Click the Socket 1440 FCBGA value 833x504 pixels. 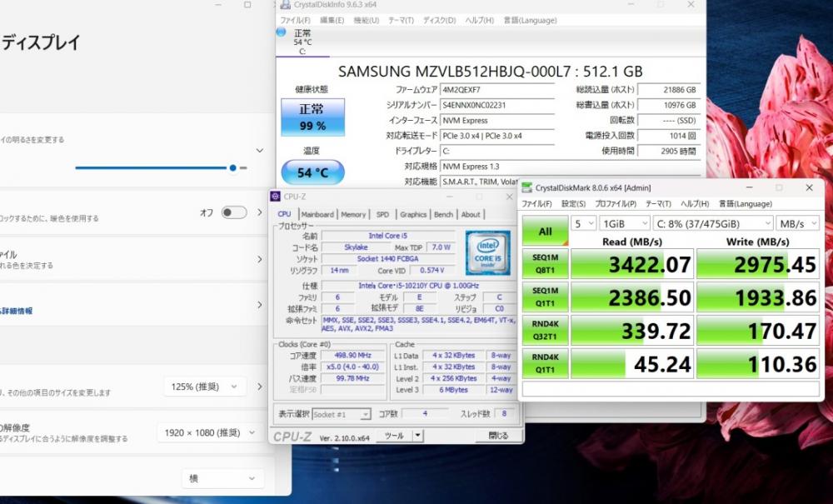coord(388,259)
